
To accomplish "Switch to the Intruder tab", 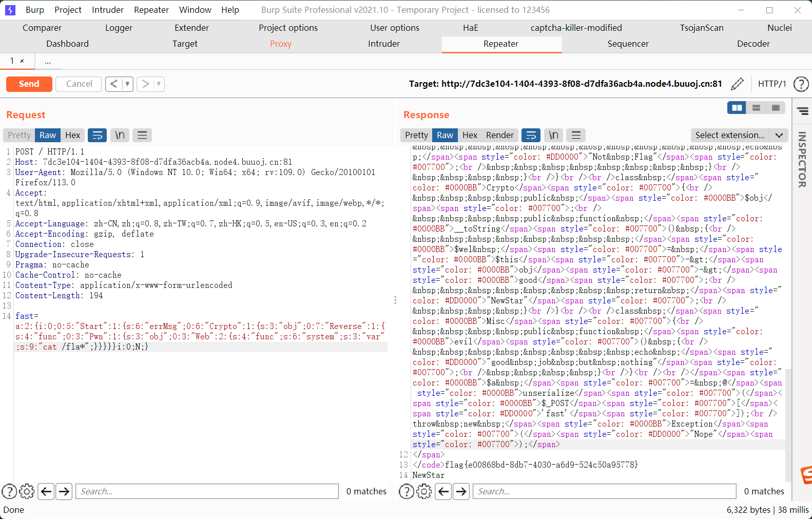I will pos(384,44).
